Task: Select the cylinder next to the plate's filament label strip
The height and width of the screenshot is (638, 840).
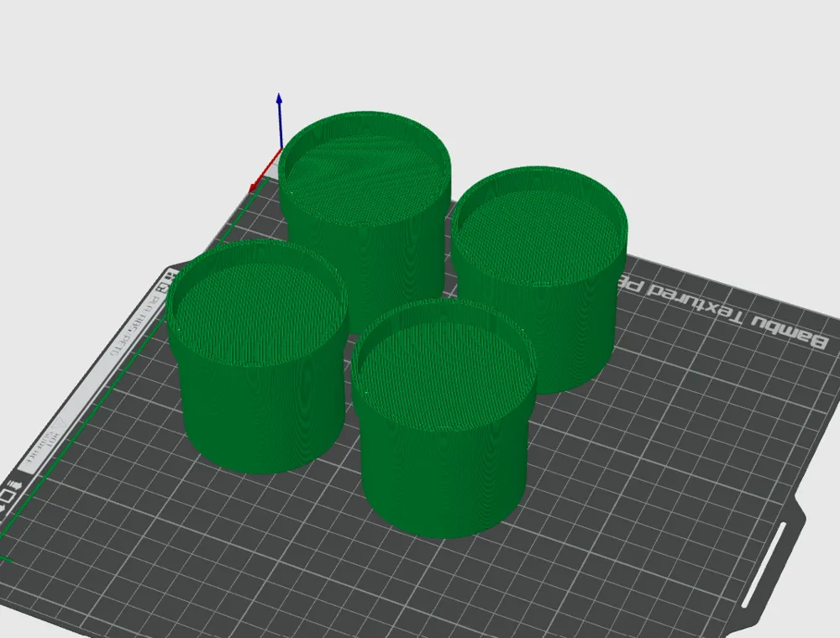Action: click(x=256, y=358)
